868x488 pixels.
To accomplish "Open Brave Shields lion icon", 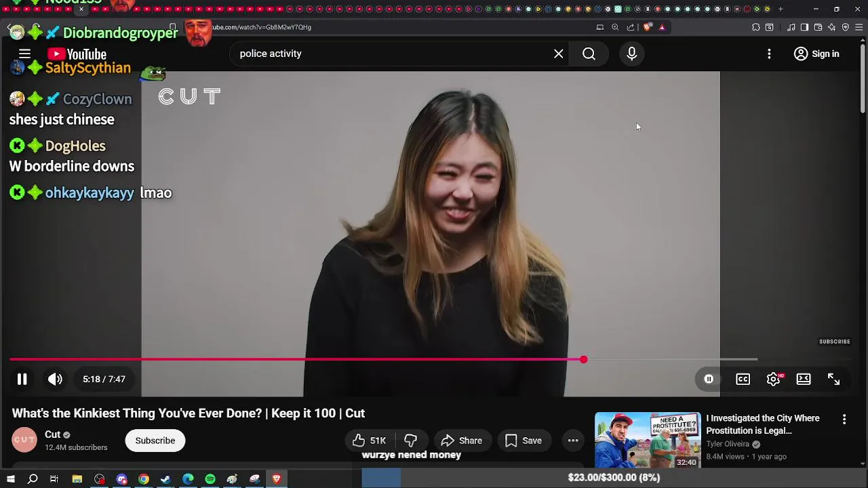I will (648, 27).
